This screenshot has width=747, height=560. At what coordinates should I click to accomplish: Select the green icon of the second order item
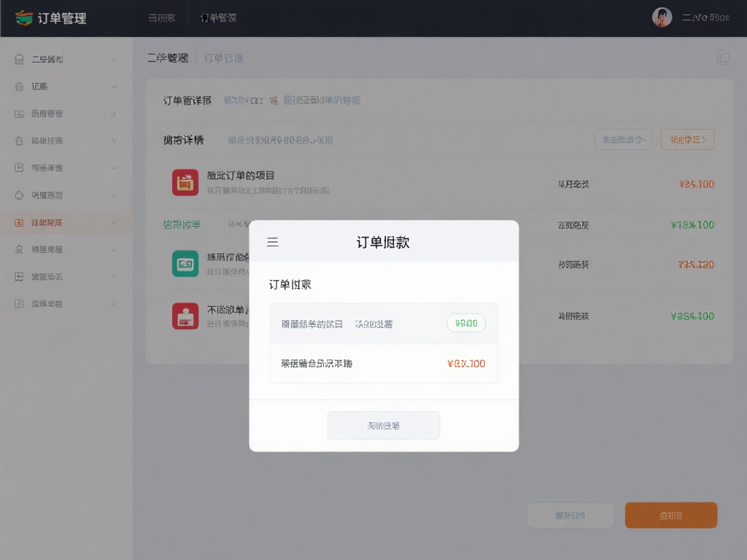click(185, 263)
